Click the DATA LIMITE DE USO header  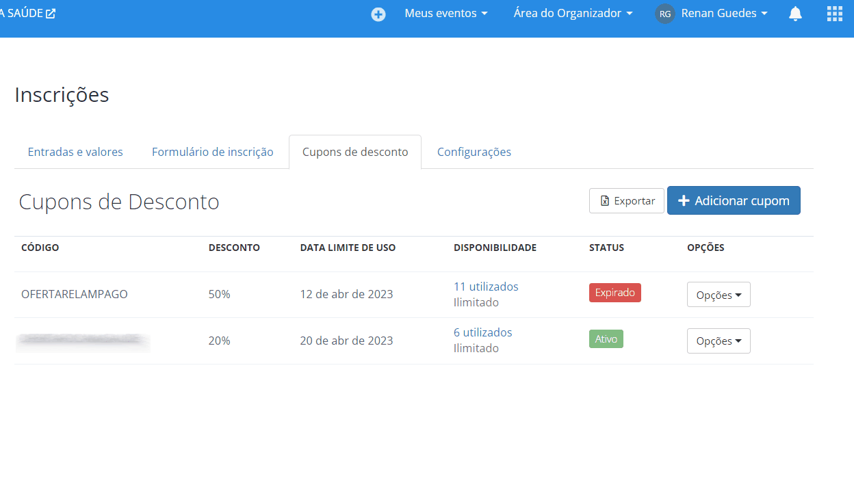click(348, 248)
